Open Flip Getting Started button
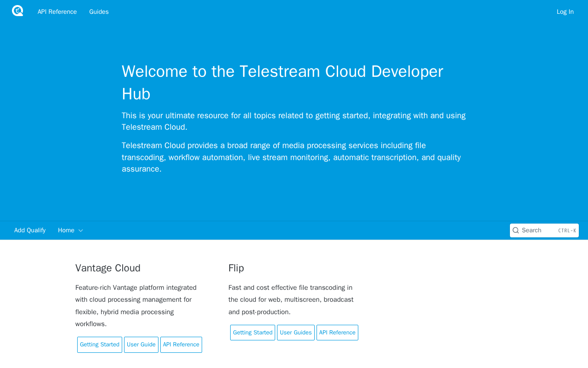The width and height of the screenshot is (588, 368). tap(253, 333)
